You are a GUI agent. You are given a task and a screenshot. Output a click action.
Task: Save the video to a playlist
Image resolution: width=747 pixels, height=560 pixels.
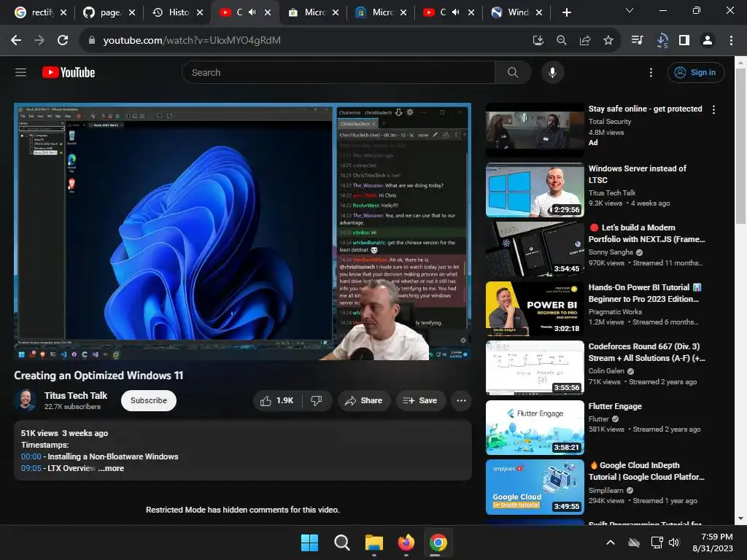419,400
